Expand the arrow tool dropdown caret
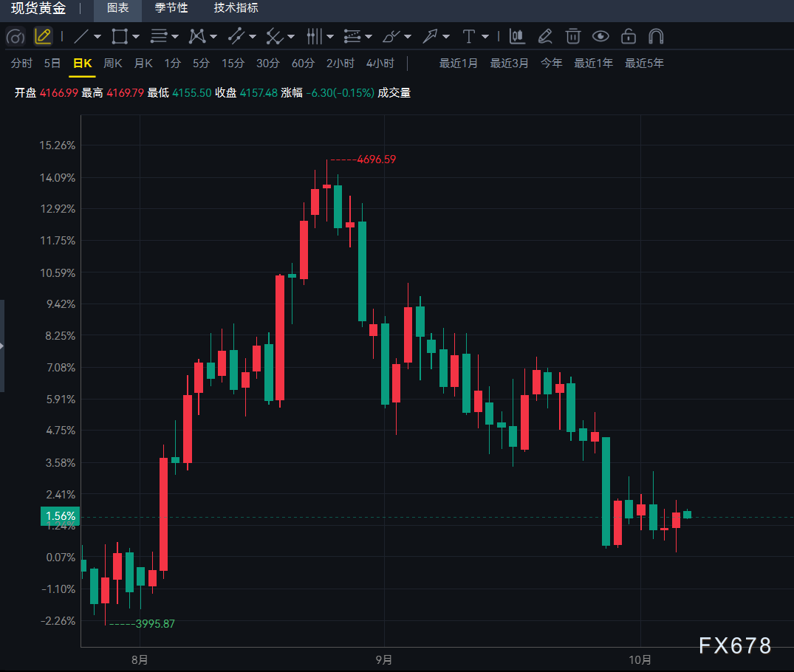Image resolution: width=794 pixels, height=672 pixels. point(446,37)
